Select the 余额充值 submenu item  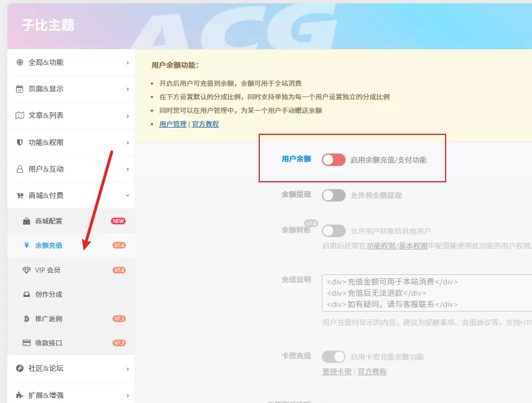point(71,246)
